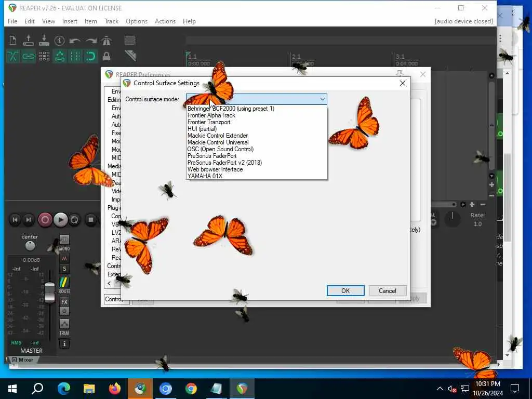This screenshot has height=399, width=532.
Task: Select OSC (Open Sound Control) option
Action: (257, 149)
